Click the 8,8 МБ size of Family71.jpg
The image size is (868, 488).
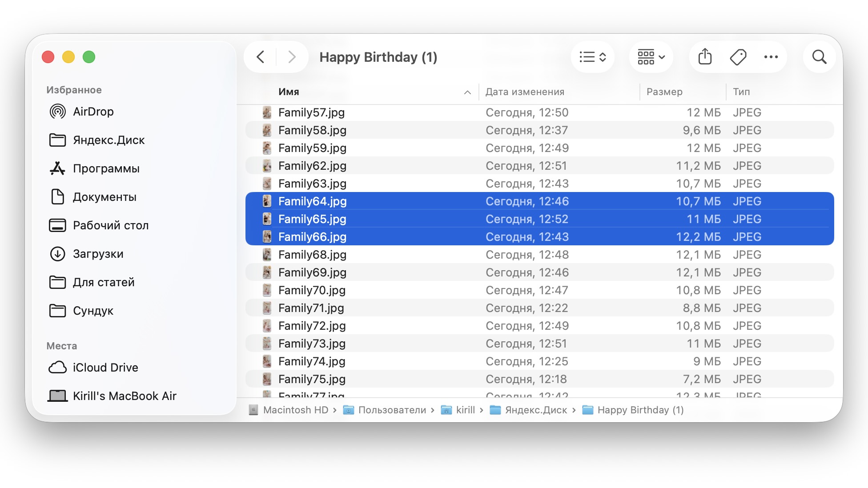pyautogui.click(x=702, y=308)
